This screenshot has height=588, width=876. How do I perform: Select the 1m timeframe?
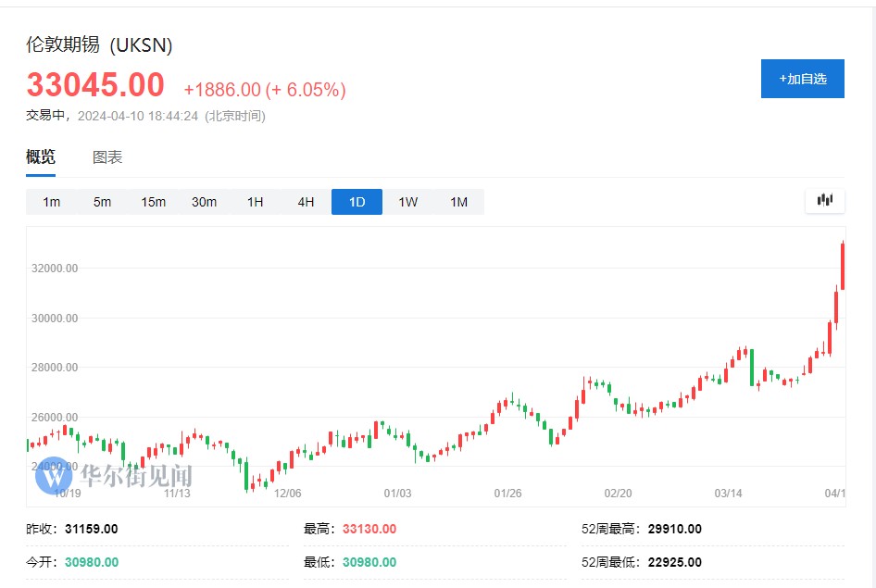click(x=51, y=202)
